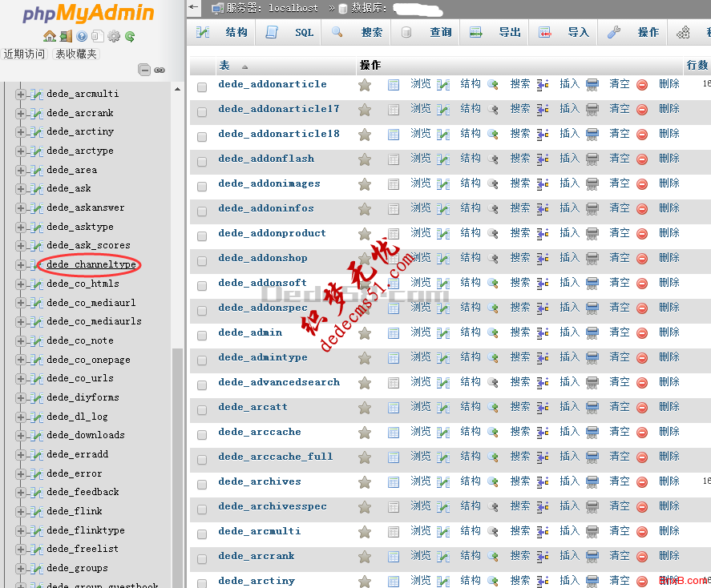The image size is (711, 588).
Task: Click the insert icon for dede_arccache
Action: coord(543,432)
